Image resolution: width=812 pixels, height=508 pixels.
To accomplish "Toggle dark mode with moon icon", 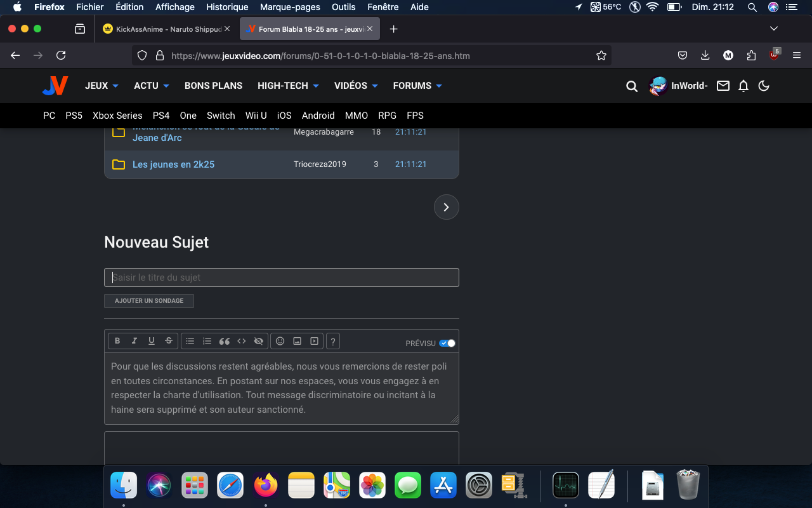I will coord(764,86).
